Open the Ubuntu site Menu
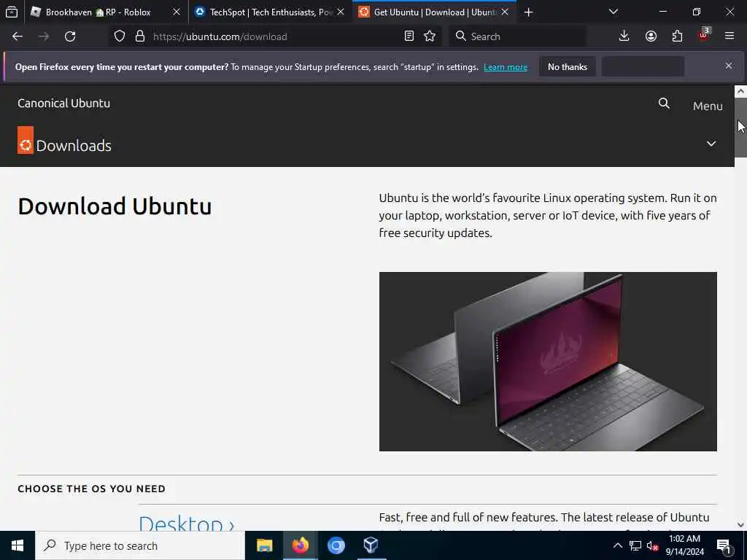 click(x=708, y=106)
